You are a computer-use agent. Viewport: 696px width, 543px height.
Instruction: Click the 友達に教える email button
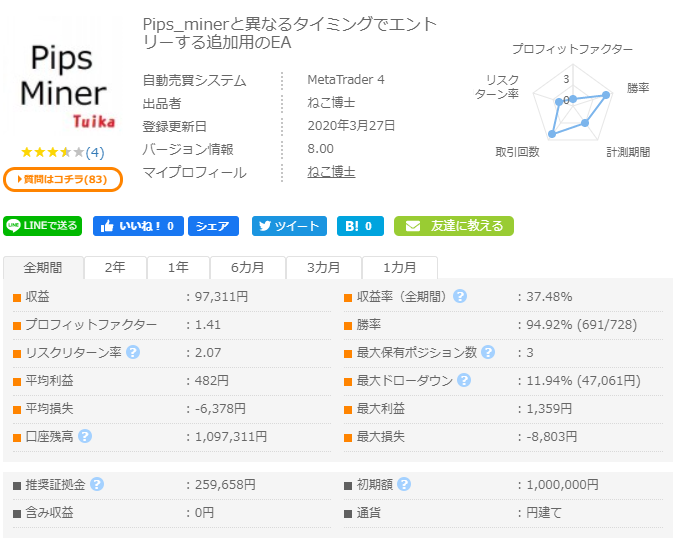click(x=454, y=226)
